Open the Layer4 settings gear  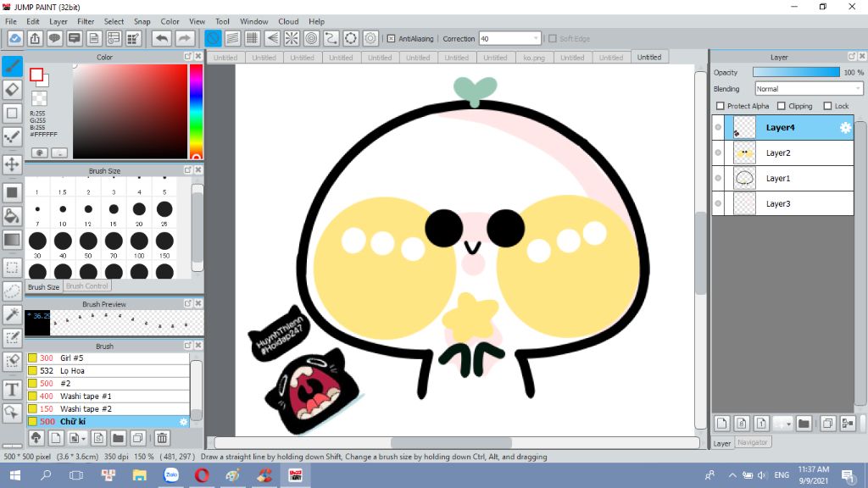point(845,128)
